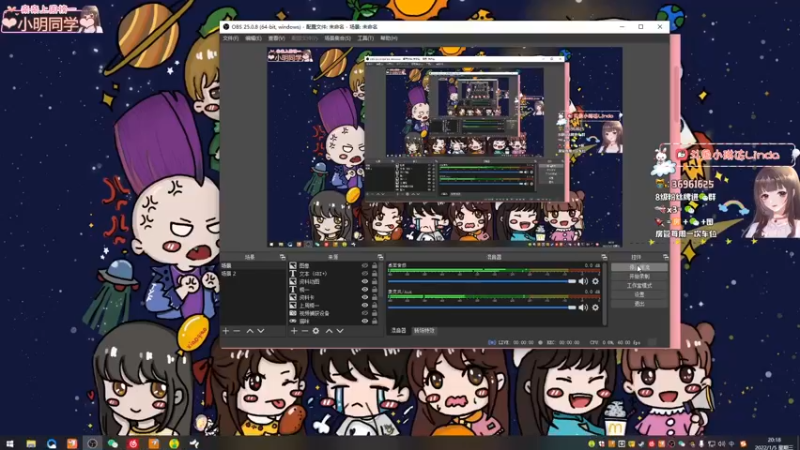The height and width of the screenshot is (450, 800).
Task: Move the selected source up
Action: (329, 331)
